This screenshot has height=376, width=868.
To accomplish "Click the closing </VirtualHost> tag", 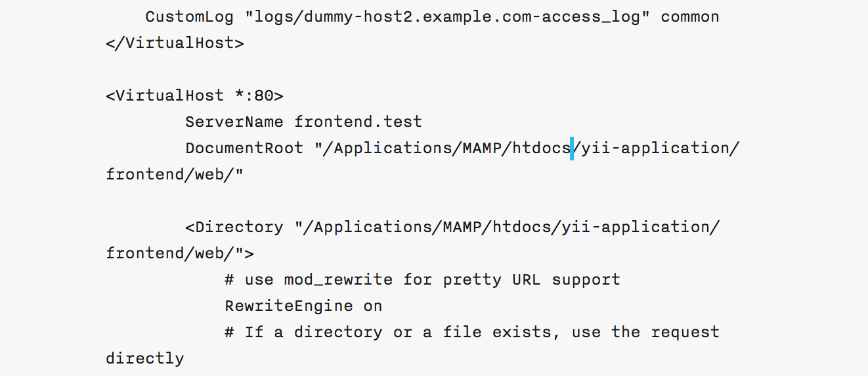I will [175, 43].
